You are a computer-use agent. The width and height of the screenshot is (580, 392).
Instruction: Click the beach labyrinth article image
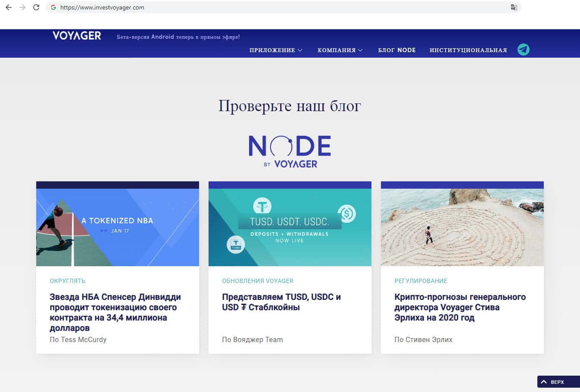[462, 227]
